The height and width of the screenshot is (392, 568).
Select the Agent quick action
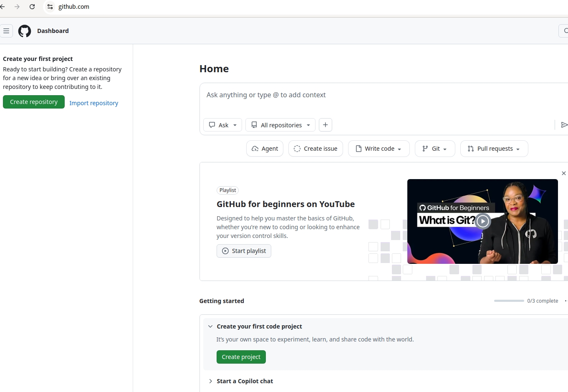pyautogui.click(x=265, y=149)
